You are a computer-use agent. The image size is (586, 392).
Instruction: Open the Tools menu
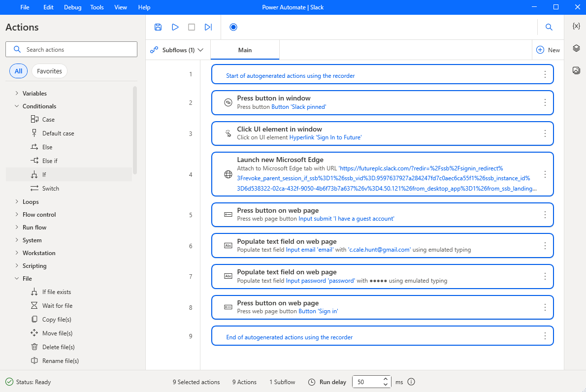pyautogui.click(x=97, y=7)
